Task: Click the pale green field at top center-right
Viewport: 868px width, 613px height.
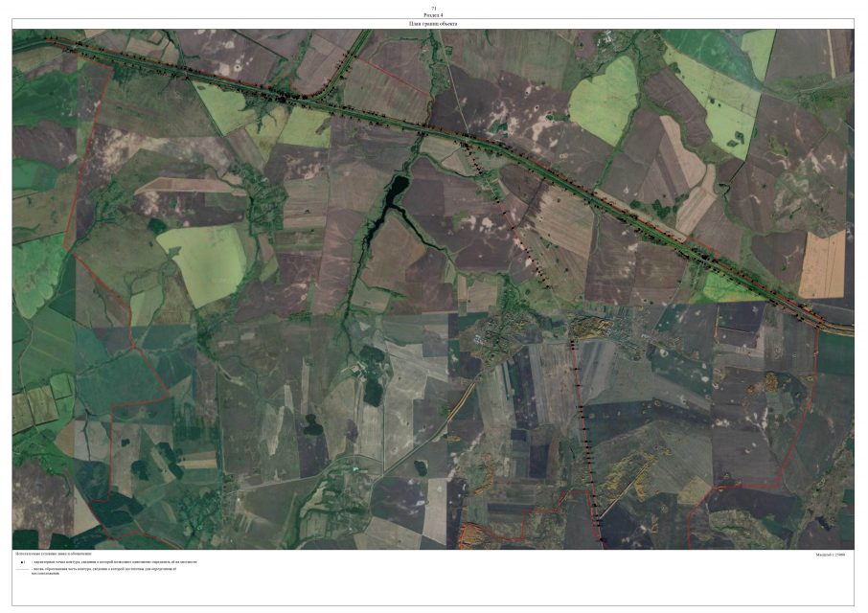Action: (x=604, y=101)
